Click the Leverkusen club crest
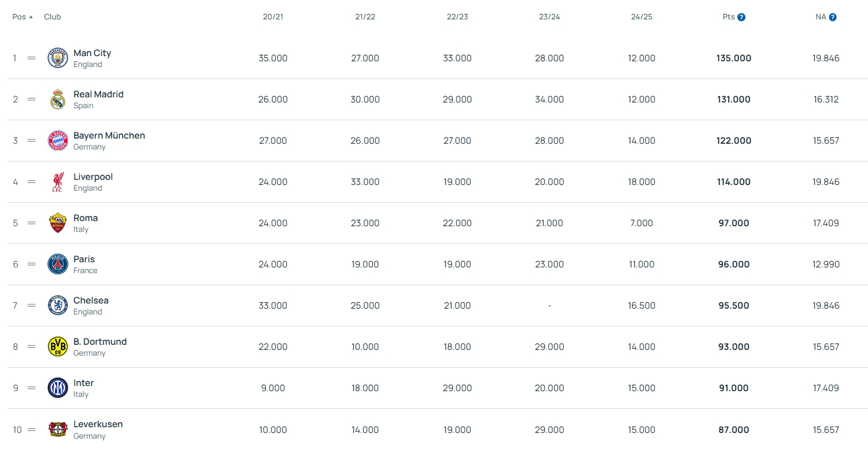The height and width of the screenshot is (453, 868). pos(58,430)
